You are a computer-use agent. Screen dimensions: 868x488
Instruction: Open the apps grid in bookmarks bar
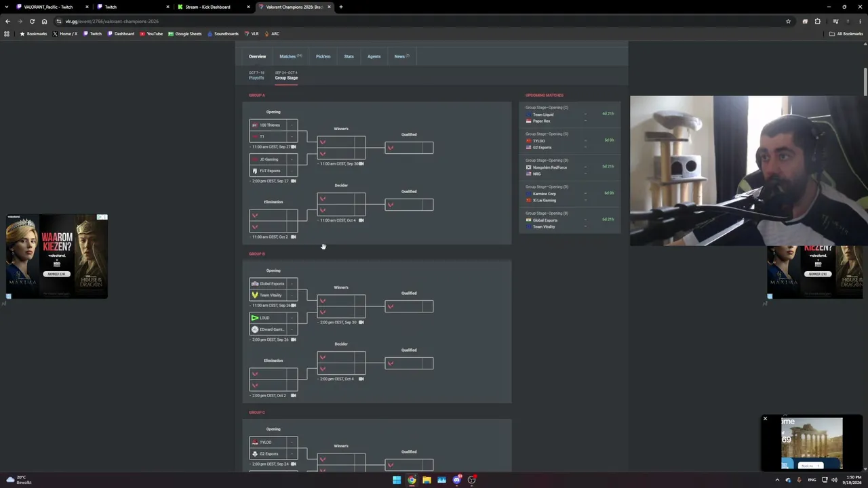[7, 34]
